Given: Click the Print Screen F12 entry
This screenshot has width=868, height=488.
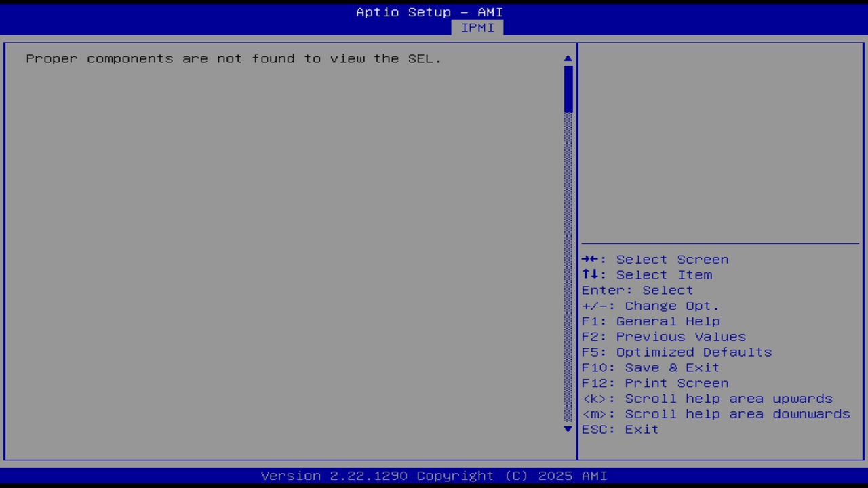Looking at the screenshot, I should tap(655, 383).
